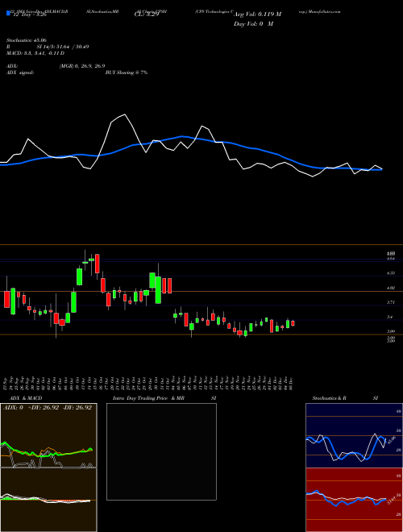This screenshot has height=532, width=403.
Task: Click the 'ADX signal:' label
Action: 19,73
